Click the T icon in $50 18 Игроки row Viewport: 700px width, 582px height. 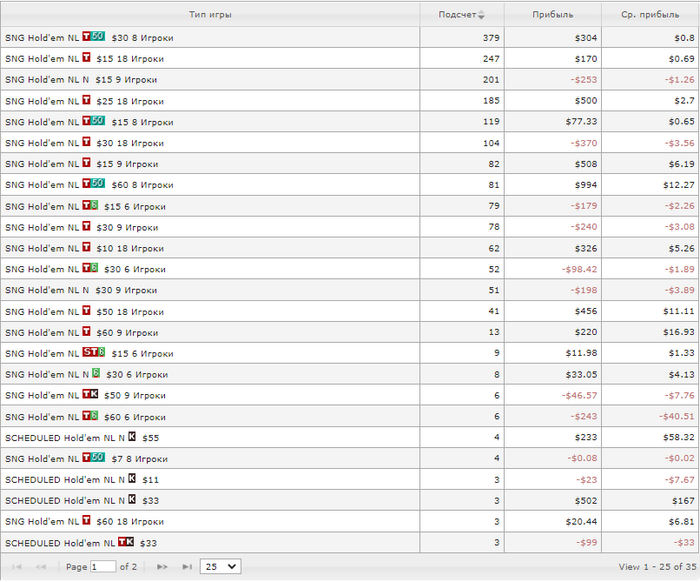click(x=86, y=310)
